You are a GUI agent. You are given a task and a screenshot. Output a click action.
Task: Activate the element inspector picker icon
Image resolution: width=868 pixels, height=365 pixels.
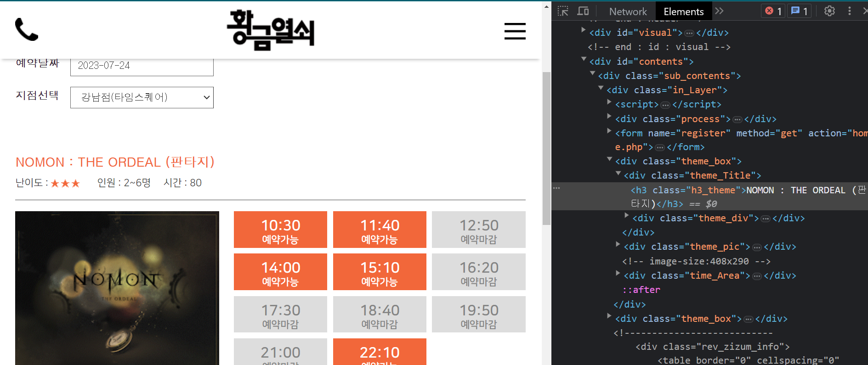click(x=563, y=11)
